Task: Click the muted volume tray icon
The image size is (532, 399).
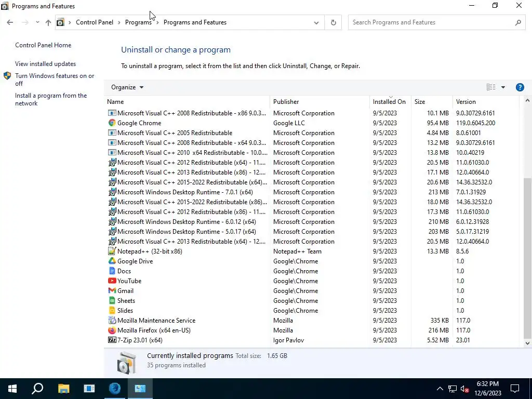Action: [x=465, y=389]
